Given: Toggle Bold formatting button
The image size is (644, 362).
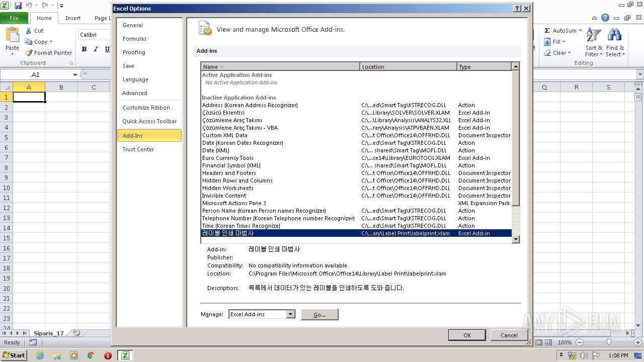Looking at the screenshot, I should [84, 49].
